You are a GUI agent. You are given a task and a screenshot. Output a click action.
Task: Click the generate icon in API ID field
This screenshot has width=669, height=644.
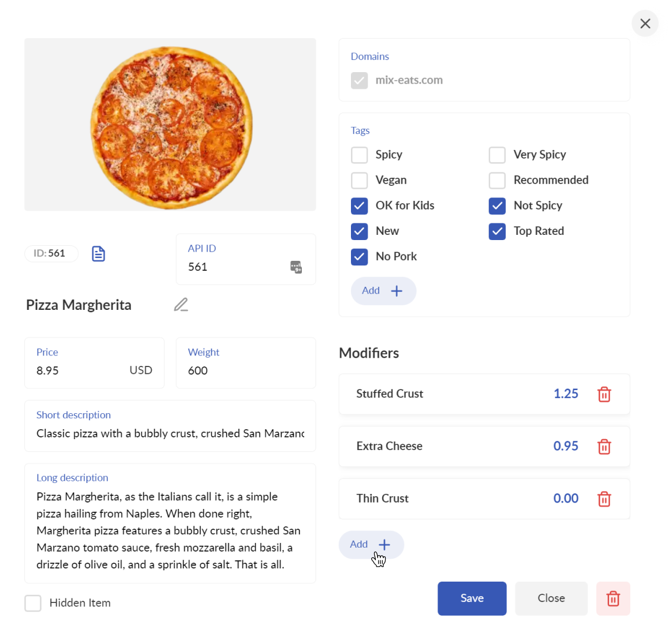(x=296, y=267)
